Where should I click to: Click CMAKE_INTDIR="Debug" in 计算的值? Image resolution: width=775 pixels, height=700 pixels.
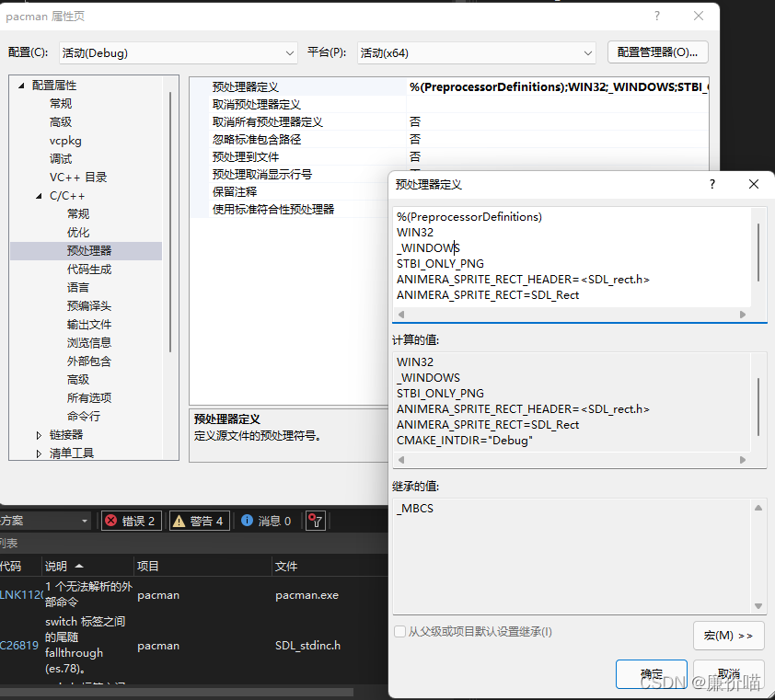(465, 441)
